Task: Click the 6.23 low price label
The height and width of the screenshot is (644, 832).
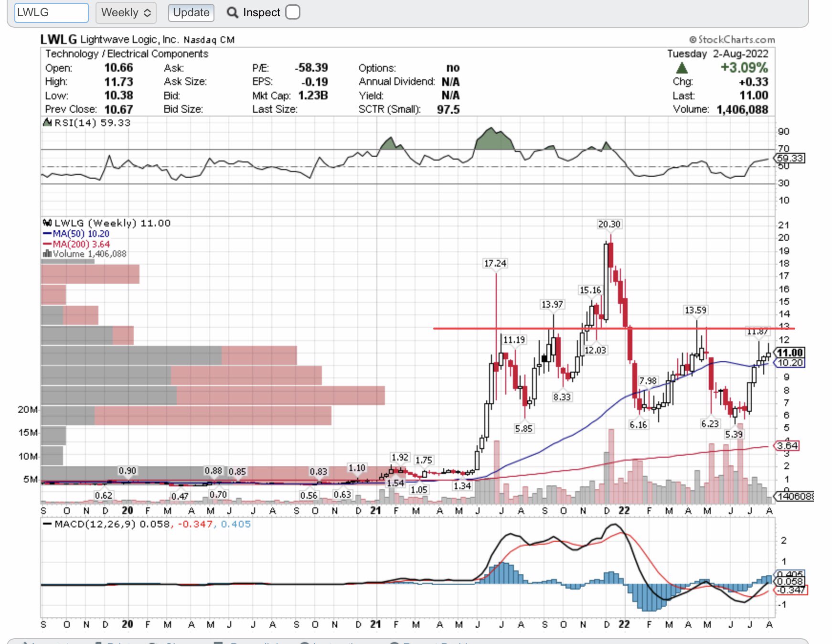Action: pyautogui.click(x=710, y=424)
